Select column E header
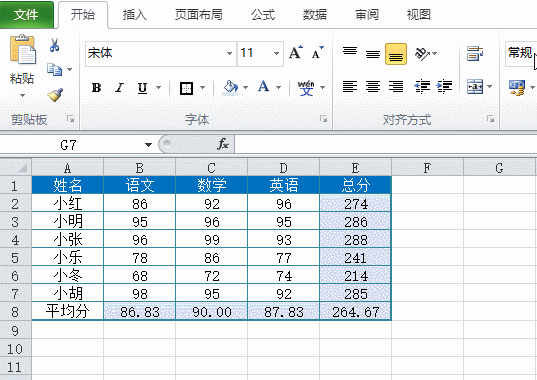Viewport: 537px width, 380px height. [355, 167]
